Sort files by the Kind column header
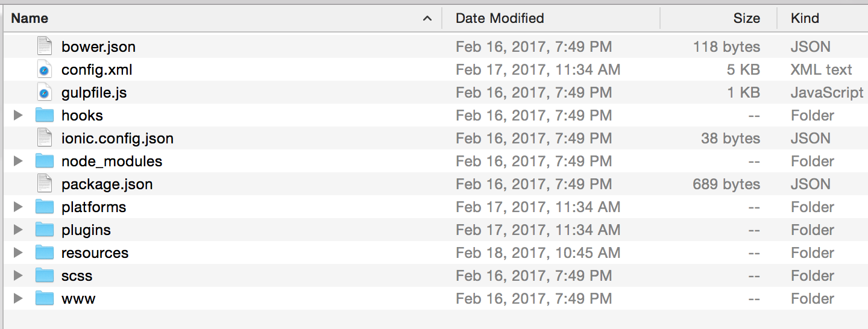 [805, 18]
